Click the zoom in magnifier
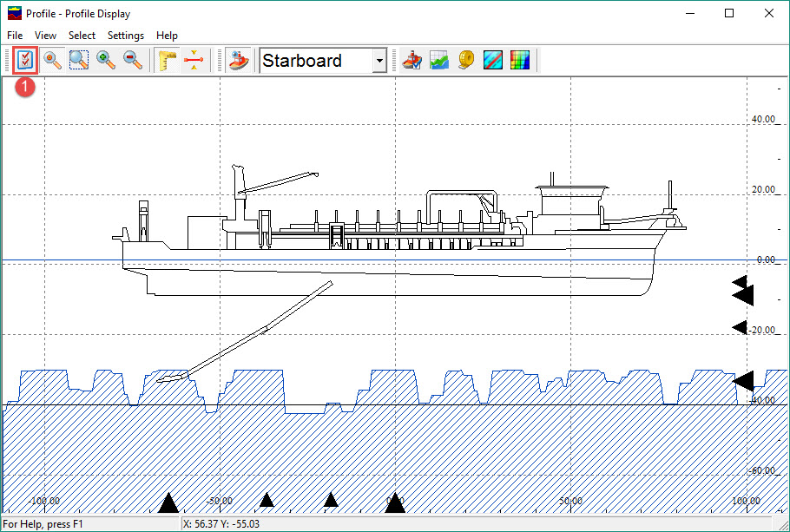 tap(106, 61)
